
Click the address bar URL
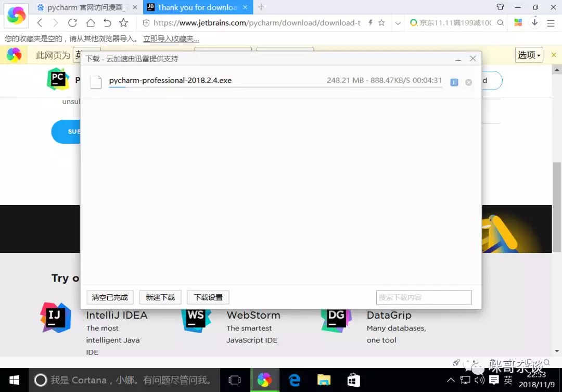click(x=257, y=23)
